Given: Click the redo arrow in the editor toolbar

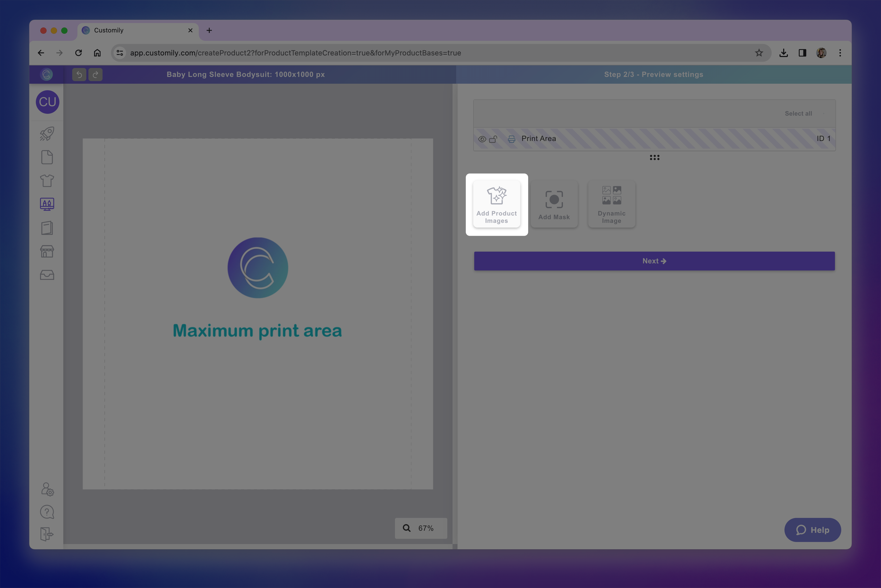Looking at the screenshot, I should click(x=95, y=74).
